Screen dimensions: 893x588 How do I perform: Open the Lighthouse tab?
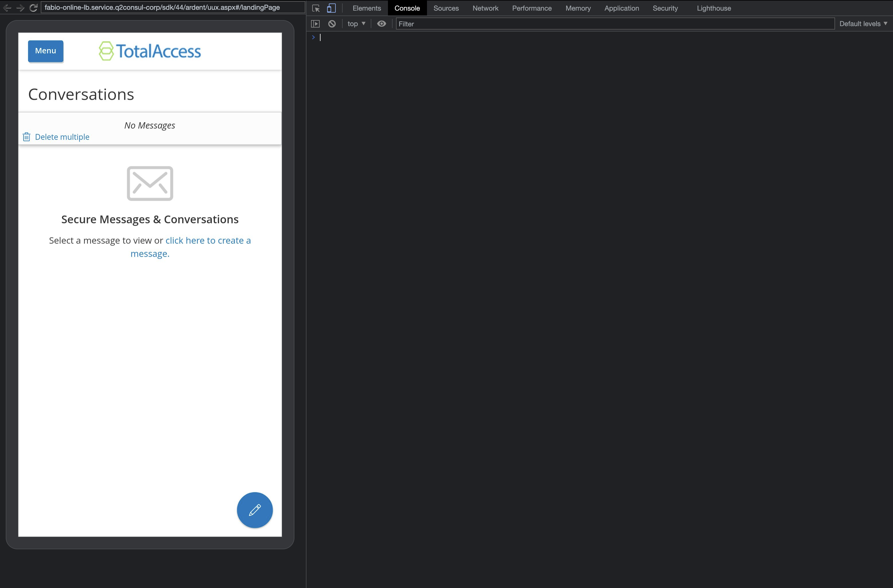point(714,8)
